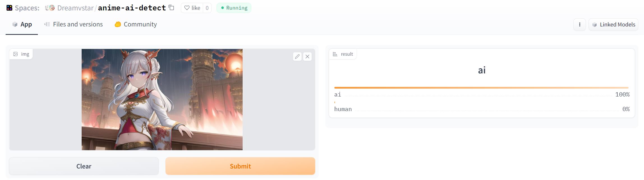Screen dimensions: 644x180
Task: Open the three-dot more options menu
Action: pos(579,24)
